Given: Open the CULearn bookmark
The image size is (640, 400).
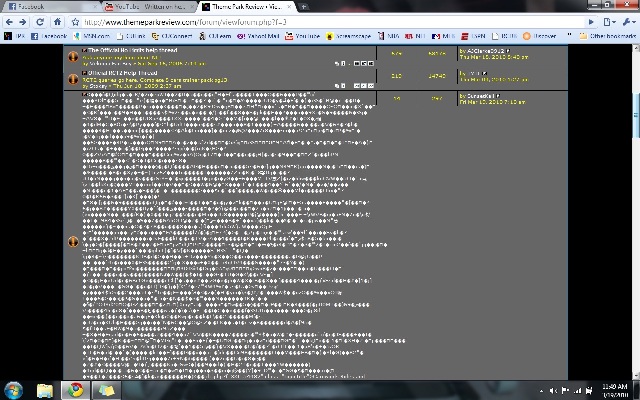Looking at the screenshot, I should pos(215,36).
